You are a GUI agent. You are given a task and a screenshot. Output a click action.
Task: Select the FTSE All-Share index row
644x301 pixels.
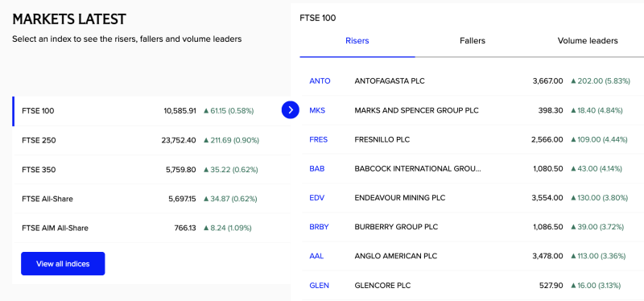point(151,199)
